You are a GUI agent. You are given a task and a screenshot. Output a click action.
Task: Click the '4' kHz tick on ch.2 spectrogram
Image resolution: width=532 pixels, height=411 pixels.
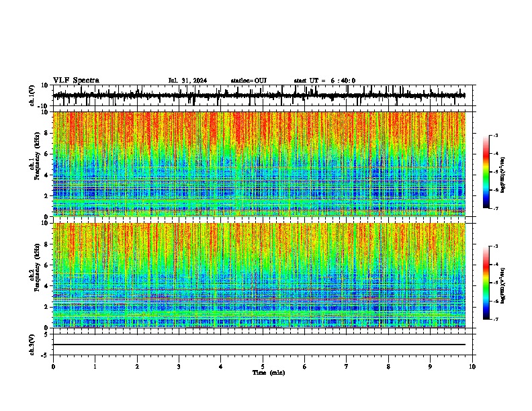click(x=46, y=286)
